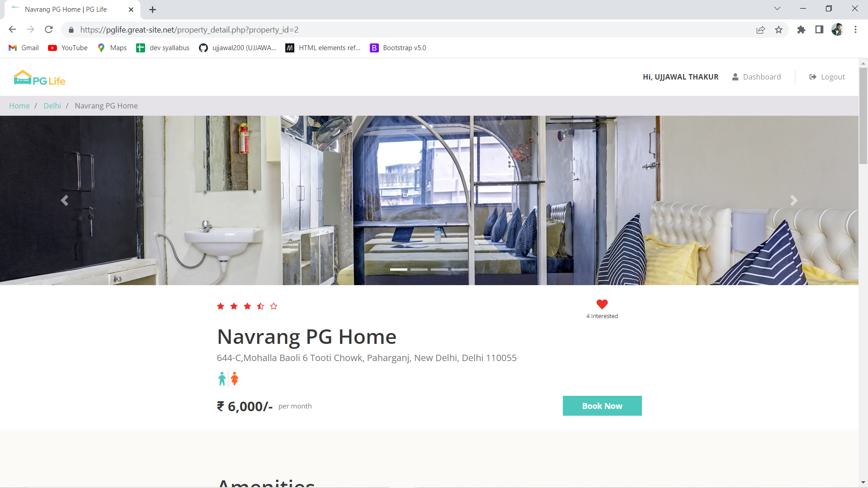Click the share this page icon
The image size is (868, 488).
tap(760, 30)
